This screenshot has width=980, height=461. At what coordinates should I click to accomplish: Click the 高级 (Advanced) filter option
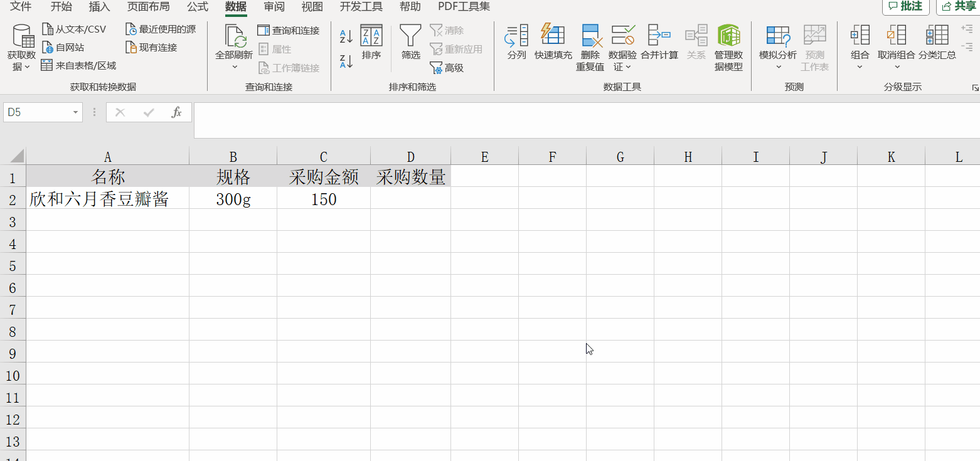click(450, 68)
